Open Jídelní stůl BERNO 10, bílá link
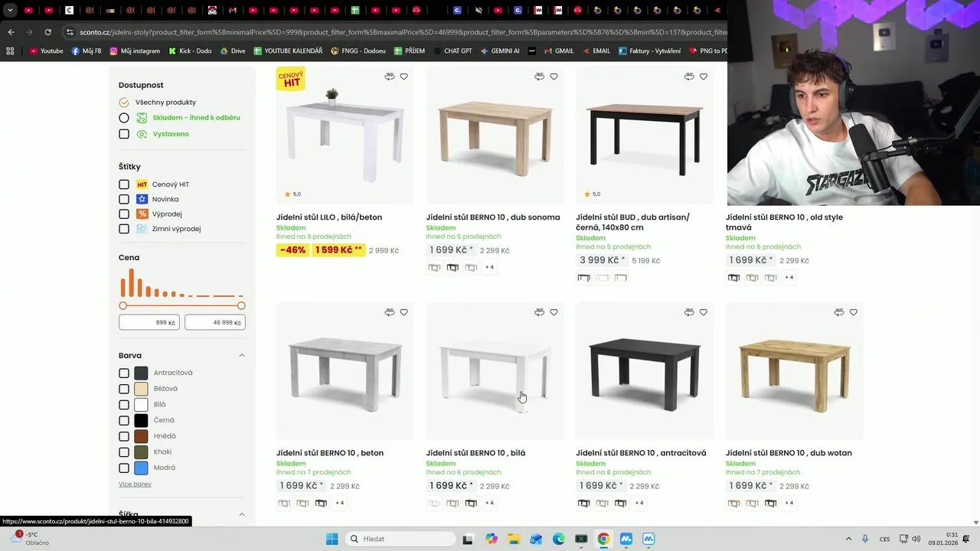The width and height of the screenshot is (980, 551). (x=475, y=453)
